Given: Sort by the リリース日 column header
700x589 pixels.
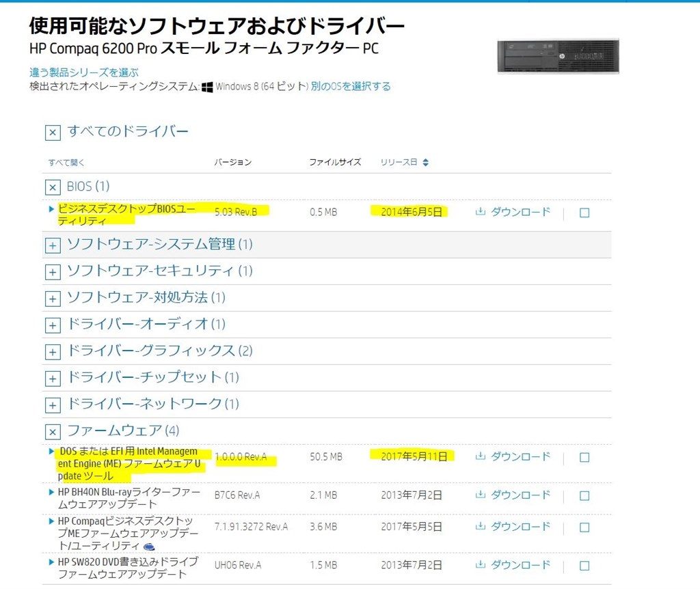Looking at the screenshot, I should [x=399, y=162].
